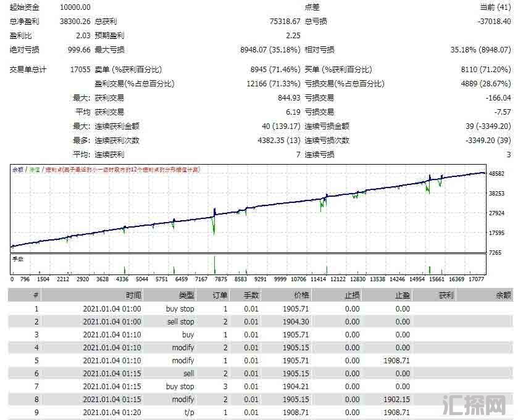Select the 余额 column header

tap(503, 295)
